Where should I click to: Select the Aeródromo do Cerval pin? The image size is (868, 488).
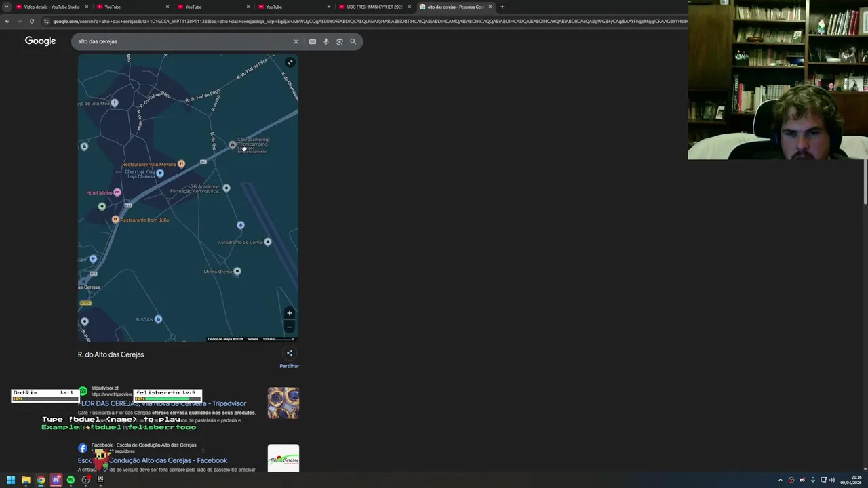coord(268,242)
